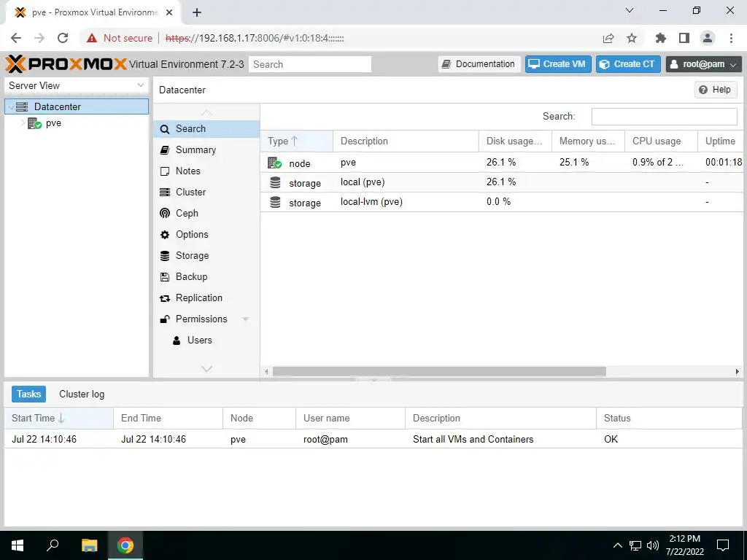Open File Explorer from the taskbar
The height and width of the screenshot is (560, 747).
pos(89,545)
